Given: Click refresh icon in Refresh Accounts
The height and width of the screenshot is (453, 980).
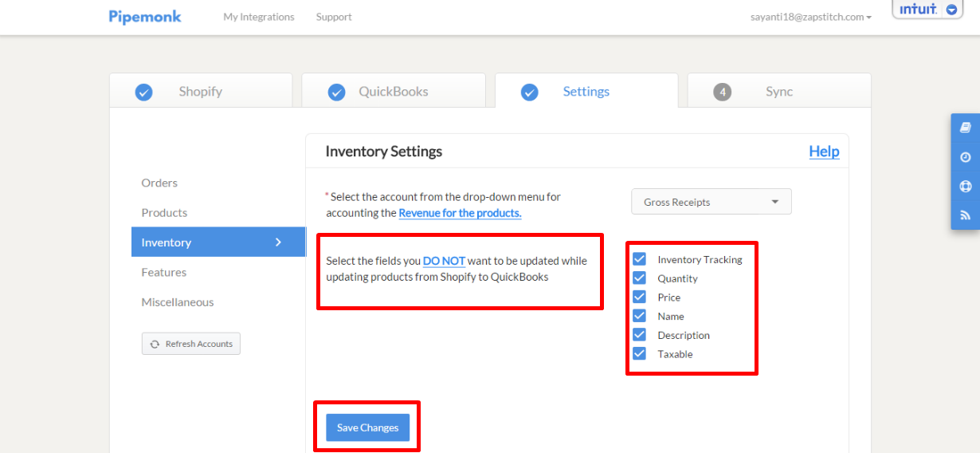Looking at the screenshot, I should click(x=155, y=344).
